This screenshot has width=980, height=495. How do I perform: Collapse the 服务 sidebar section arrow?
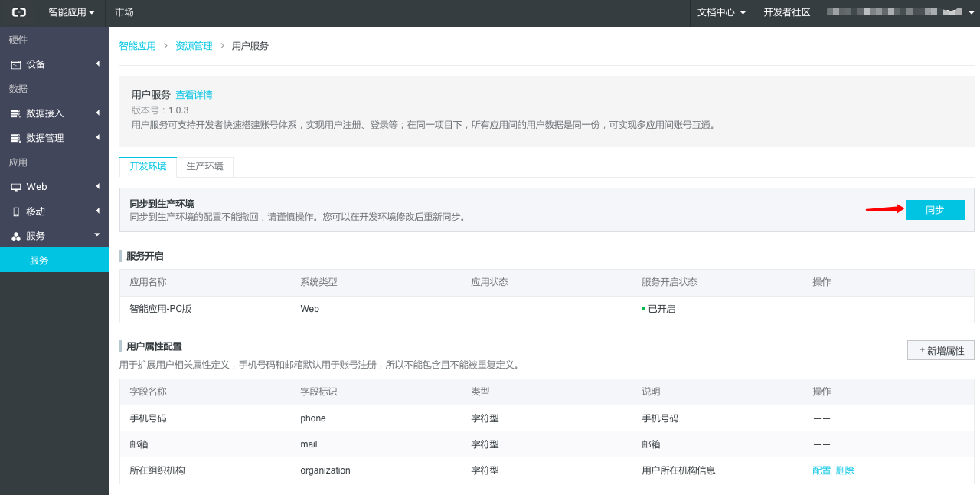pos(97,235)
